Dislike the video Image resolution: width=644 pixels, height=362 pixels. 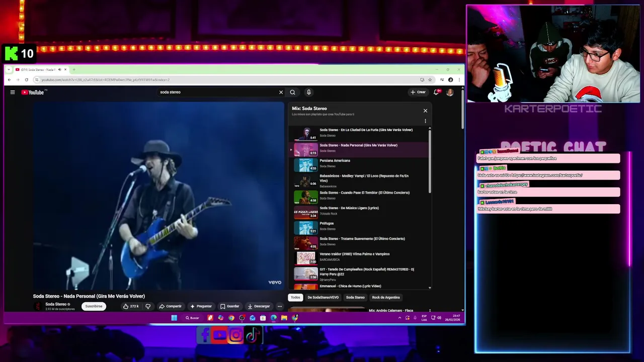148,306
